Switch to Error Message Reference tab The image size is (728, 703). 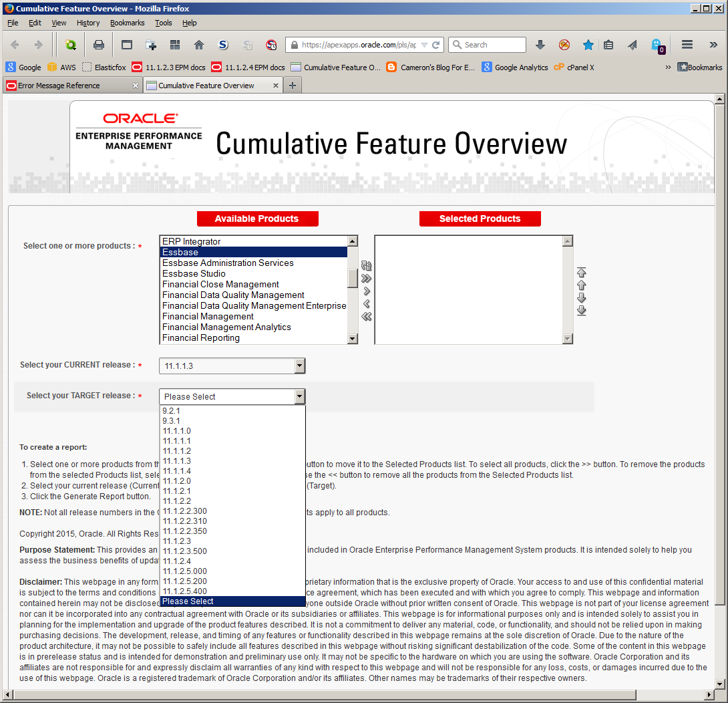pyautogui.click(x=72, y=86)
